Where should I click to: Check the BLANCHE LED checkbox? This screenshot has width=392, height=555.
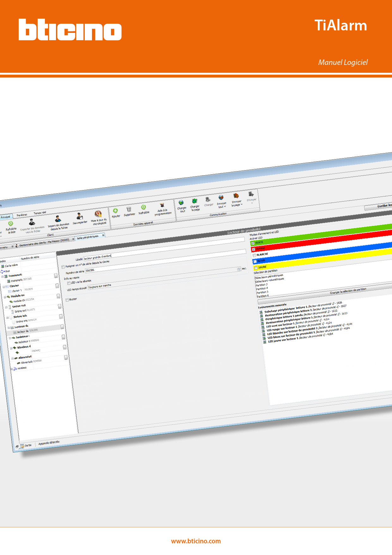click(254, 255)
